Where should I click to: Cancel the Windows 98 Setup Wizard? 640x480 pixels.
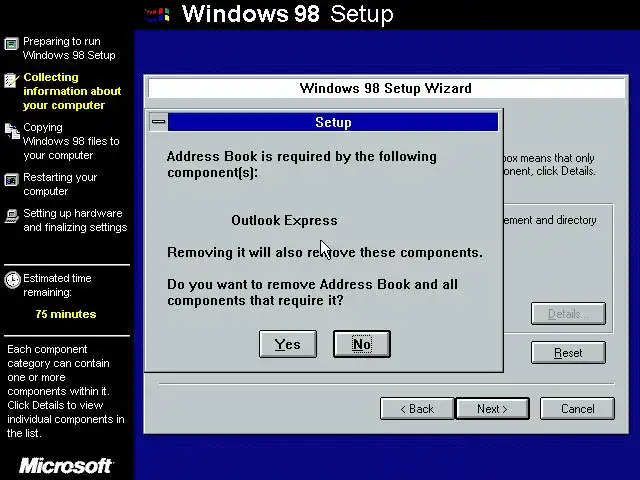point(577,409)
